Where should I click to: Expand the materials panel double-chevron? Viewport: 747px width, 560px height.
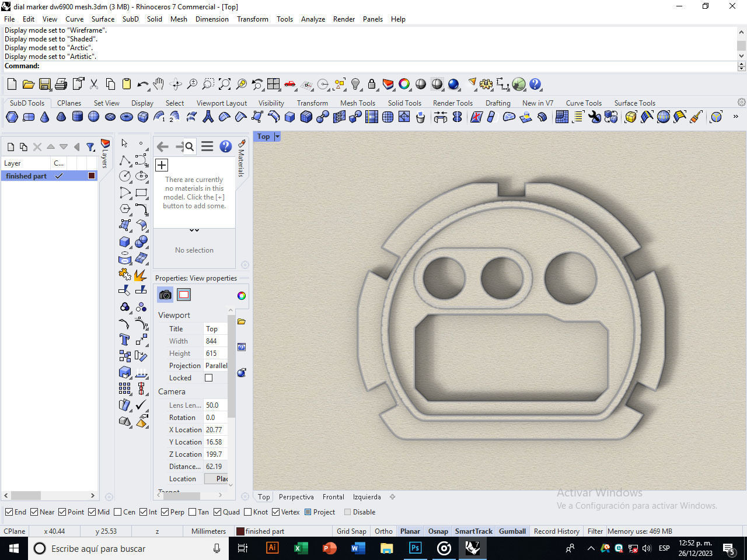pos(194,230)
